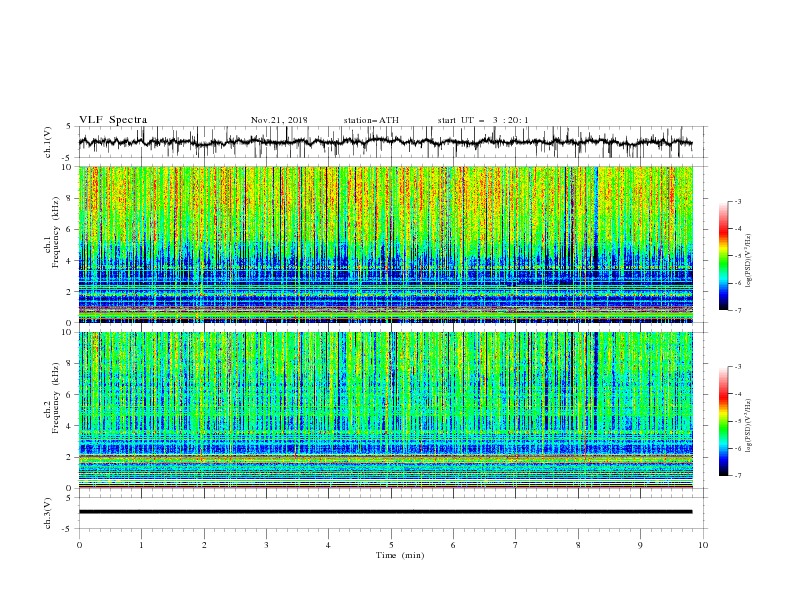792x612 pixels.
Task: Click the "station=ATH" header label
Action: pyautogui.click(x=371, y=120)
